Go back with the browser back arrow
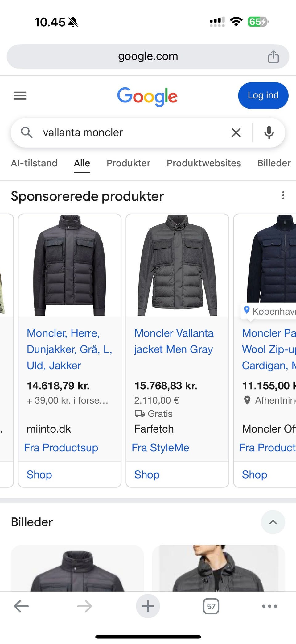Image resolution: width=296 pixels, height=644 pixels. tap(21, 606)
